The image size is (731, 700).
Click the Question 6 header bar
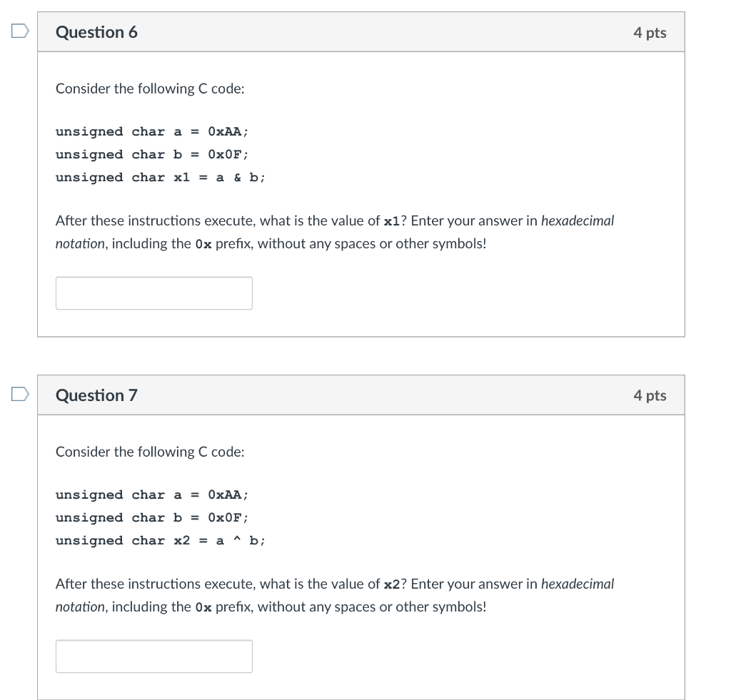tap(361, 31)
